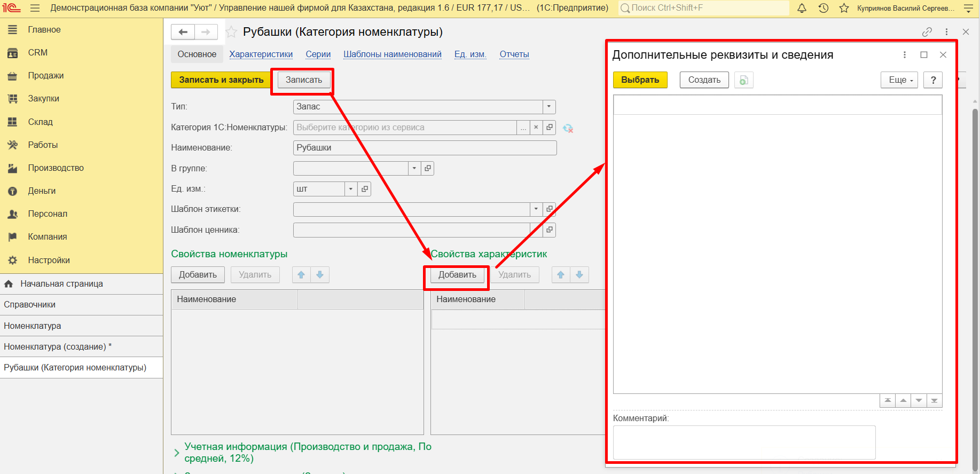Open the Ед. изм. dropdown arrow

tap(350, 189)
